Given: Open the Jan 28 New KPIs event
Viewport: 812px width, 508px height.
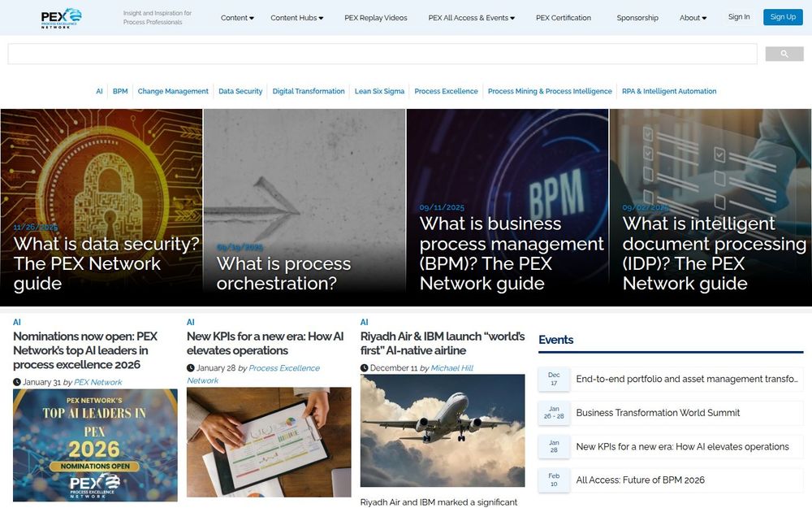Looking at the screenshot, I should click(683, 447).
